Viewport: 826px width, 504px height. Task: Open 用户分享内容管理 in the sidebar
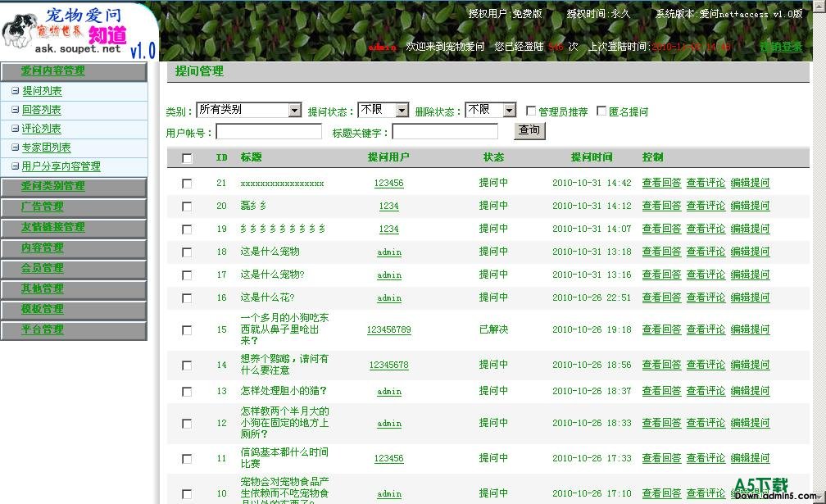pos(61,166)
